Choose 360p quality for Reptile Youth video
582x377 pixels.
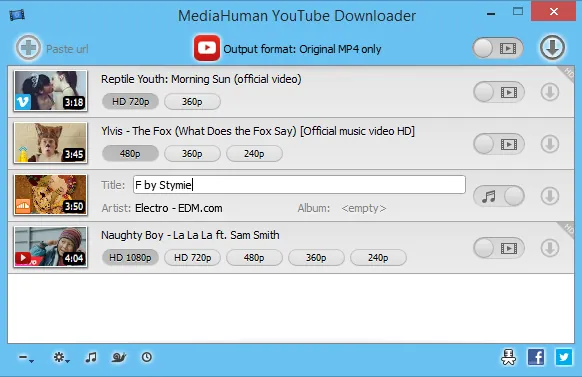coord(192,102)
